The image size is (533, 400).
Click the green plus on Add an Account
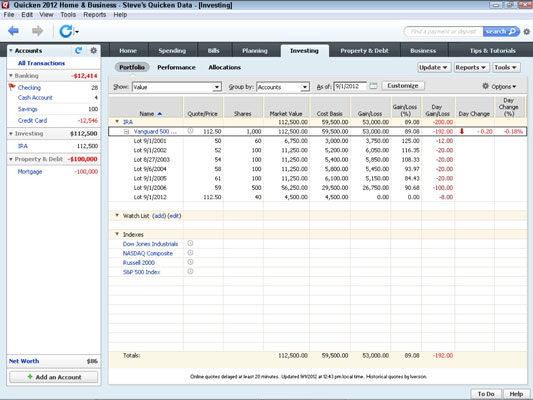tap(30, 377)
